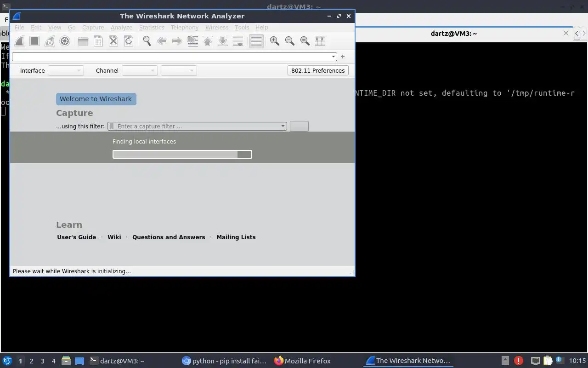This screenshot has width=588, height=368.
Task: Save this capture file icon
Action: coord(98,41)
